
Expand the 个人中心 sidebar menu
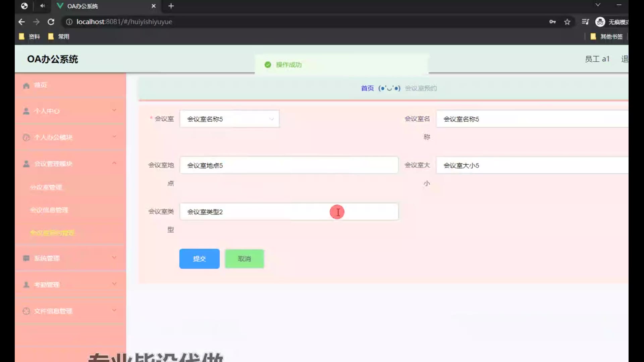70,111
